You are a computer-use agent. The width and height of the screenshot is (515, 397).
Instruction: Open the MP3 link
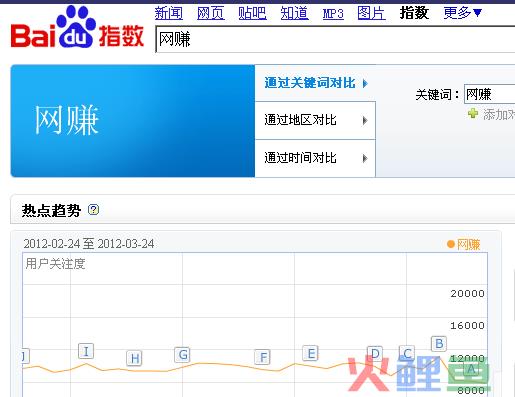[x=333, y=14]
